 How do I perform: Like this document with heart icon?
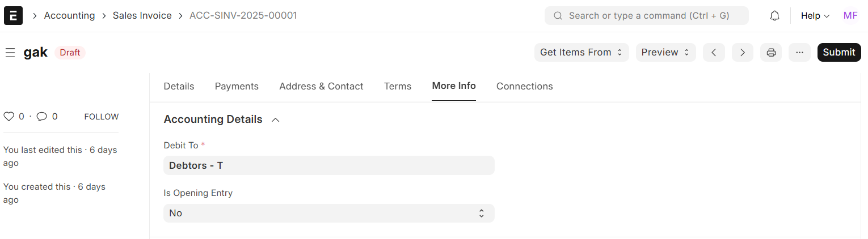pyautogui.click(x=9, y=117)
